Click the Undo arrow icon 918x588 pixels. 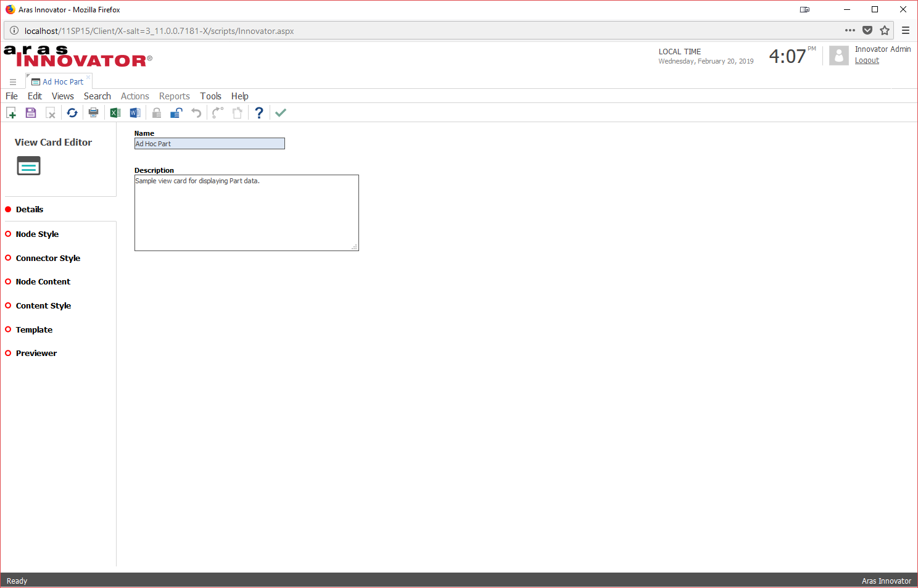point(196,113)
